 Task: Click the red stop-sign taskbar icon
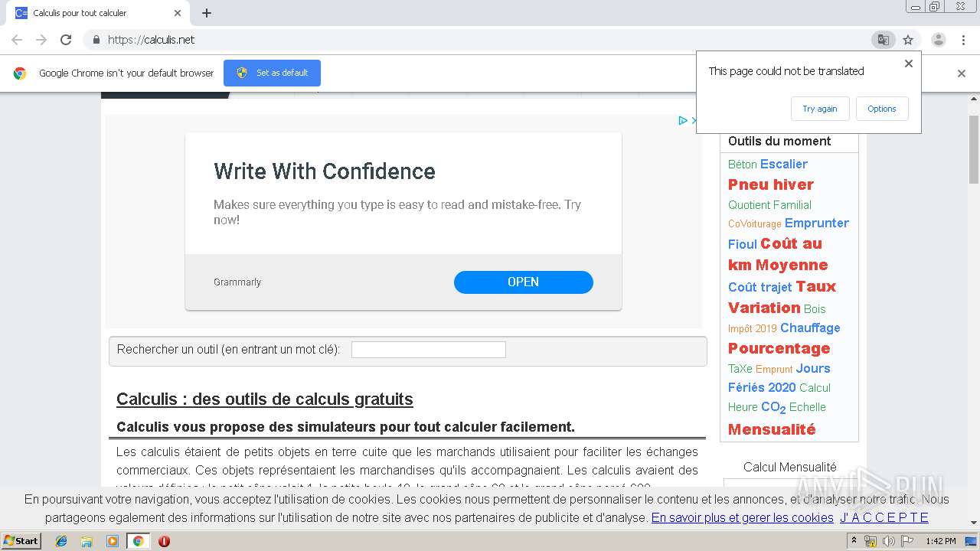pos(164,541)
